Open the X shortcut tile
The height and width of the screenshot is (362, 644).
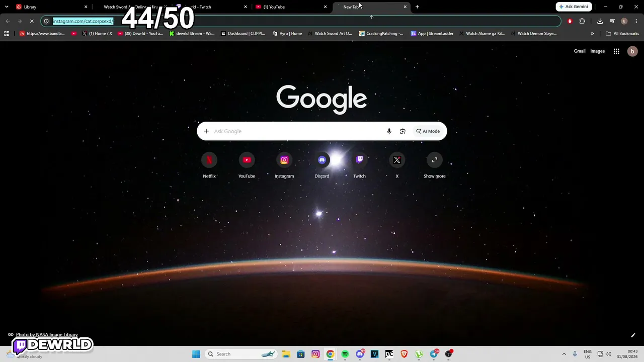(397, 165)
